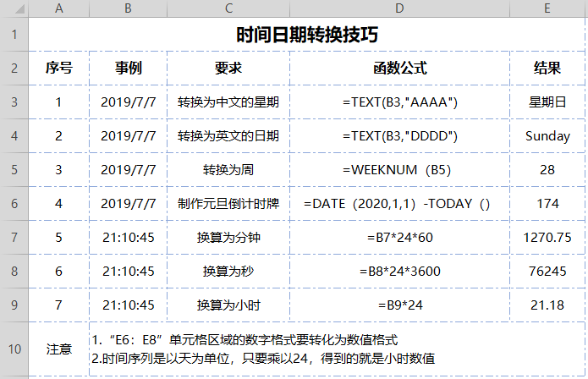Select row 2 header
The image size is (588, 379).
(x=14, y=69)
